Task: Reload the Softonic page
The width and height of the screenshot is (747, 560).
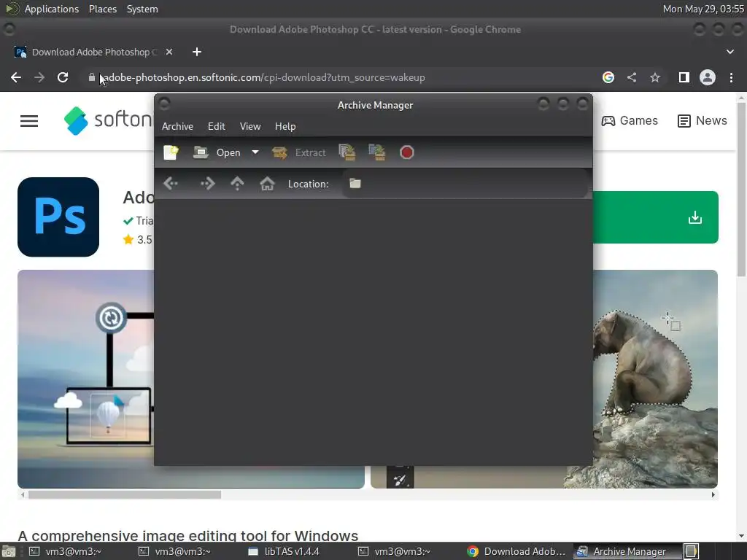Action: (x=63, y=77)
